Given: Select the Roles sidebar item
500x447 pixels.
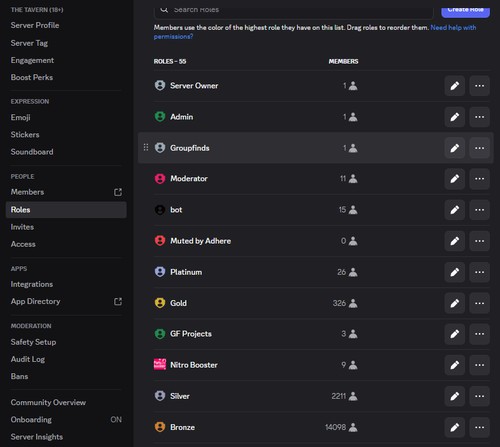Looking at the screenshot, I should (x=66, y=210).
